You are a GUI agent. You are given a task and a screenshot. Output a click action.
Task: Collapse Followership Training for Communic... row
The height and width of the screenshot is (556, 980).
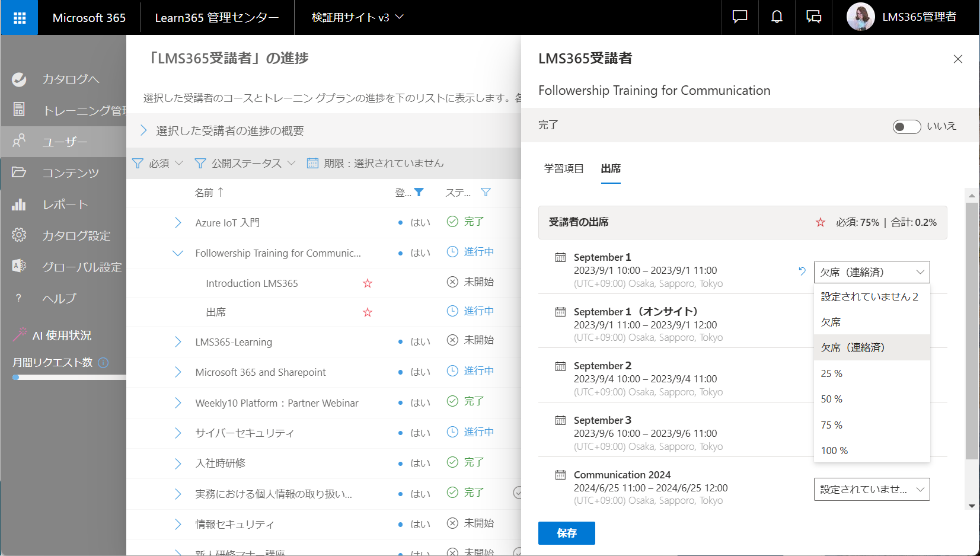tap(178, 253)
